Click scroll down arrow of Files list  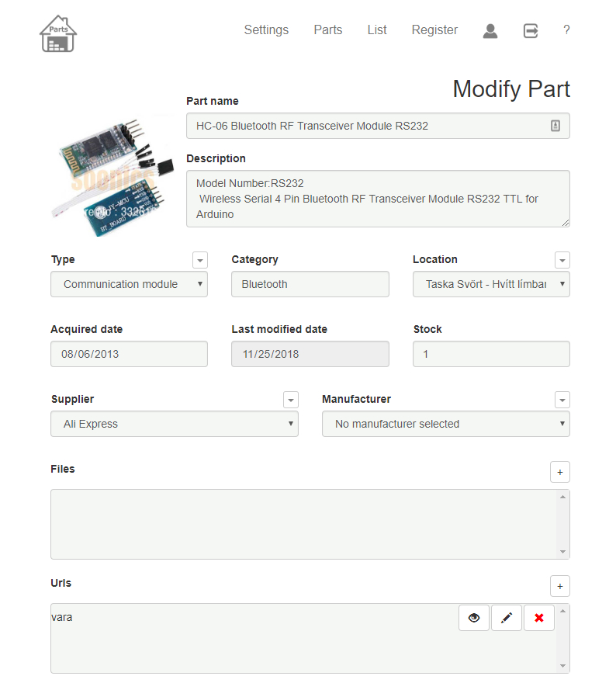(x=562, y=552)
